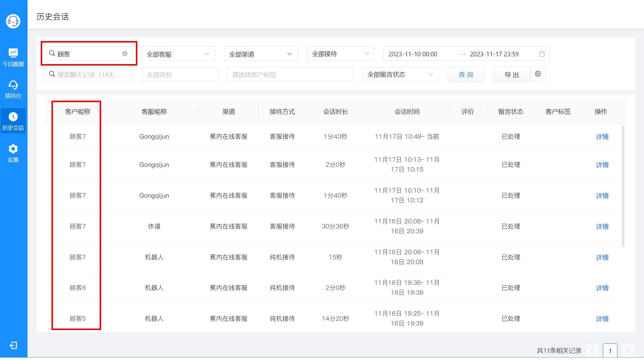Open 详情 for the 15秒 session
Image resolution: width=644 pixels, height=360 pixels.
pyautogui.click(x=602, y=257)
